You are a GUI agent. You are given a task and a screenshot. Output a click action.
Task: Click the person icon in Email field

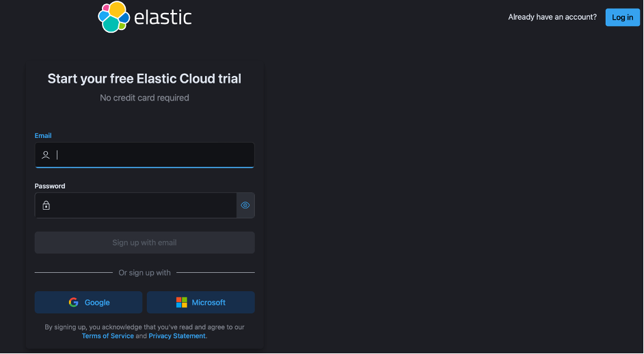point(46,155)
